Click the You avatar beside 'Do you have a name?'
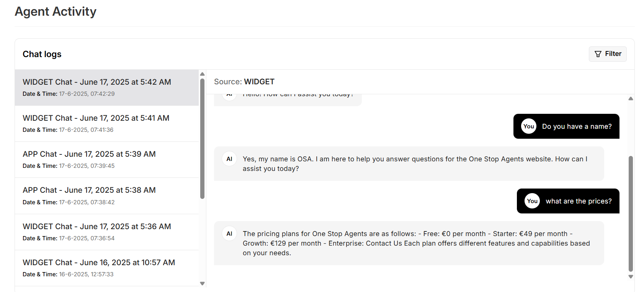This screenshot has width=644, height=292. coord(529,126)
